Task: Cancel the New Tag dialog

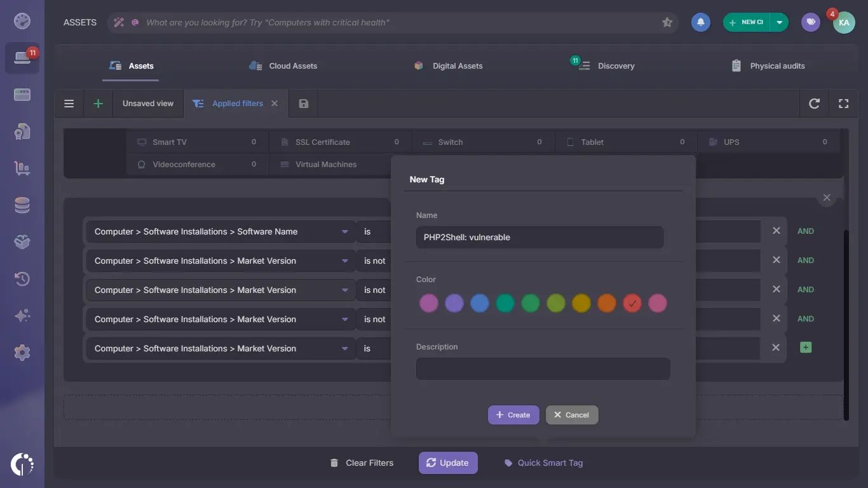Action: point(572,415)
